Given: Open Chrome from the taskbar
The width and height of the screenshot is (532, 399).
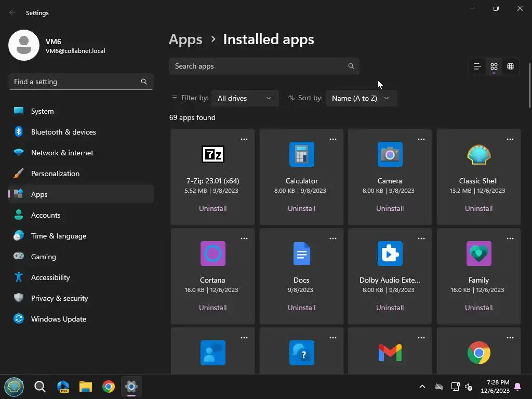Looking at the screenshot, I should click(109, 387).
